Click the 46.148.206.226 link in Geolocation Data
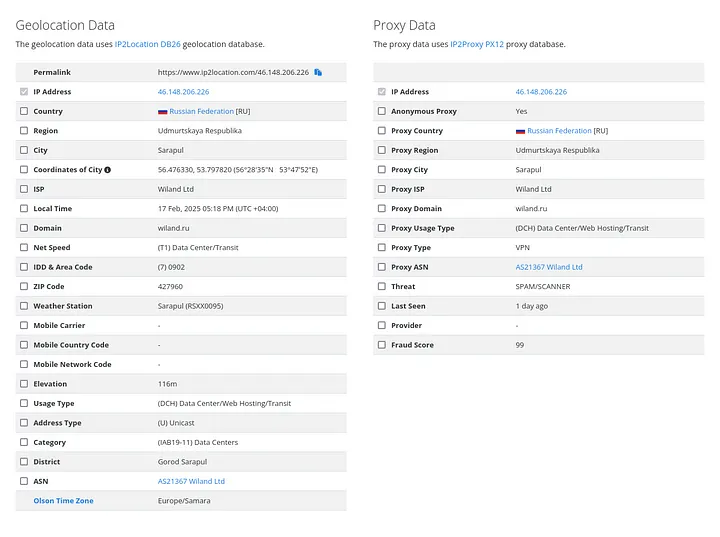This screenshot has width=720, height=537. coord(183,92)
